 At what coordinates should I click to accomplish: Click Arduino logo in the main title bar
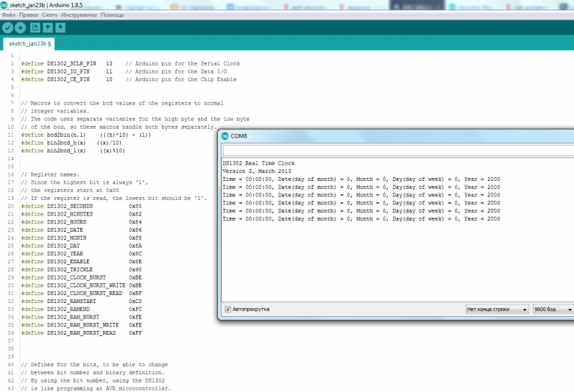pyautogui.click(x=4, y=5)
